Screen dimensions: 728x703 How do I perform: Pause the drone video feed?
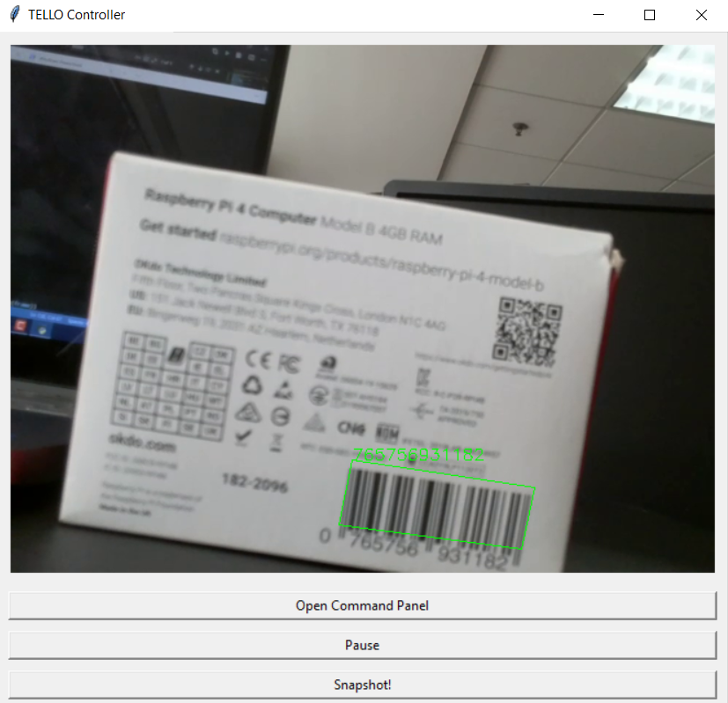362,645
